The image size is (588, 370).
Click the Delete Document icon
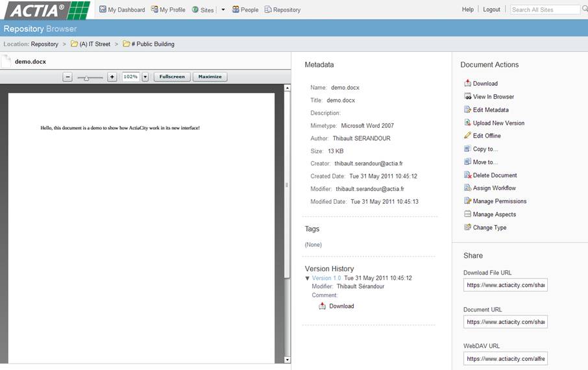pos(467,175)
